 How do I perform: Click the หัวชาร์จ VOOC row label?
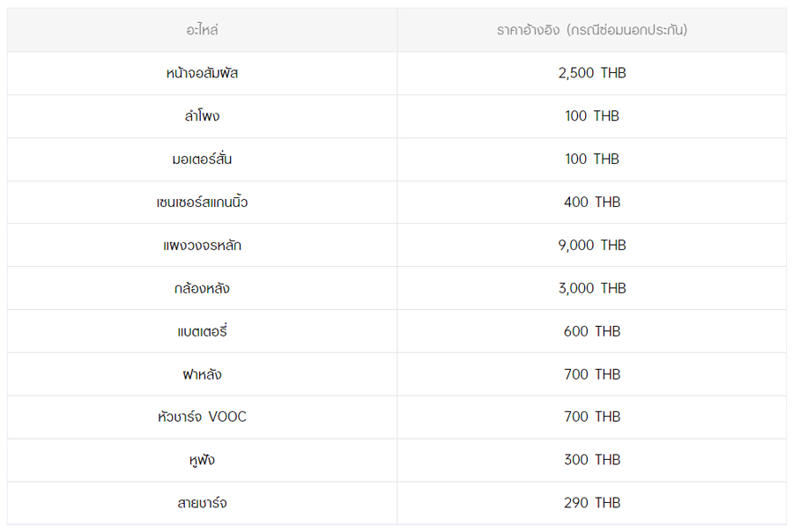202,417
